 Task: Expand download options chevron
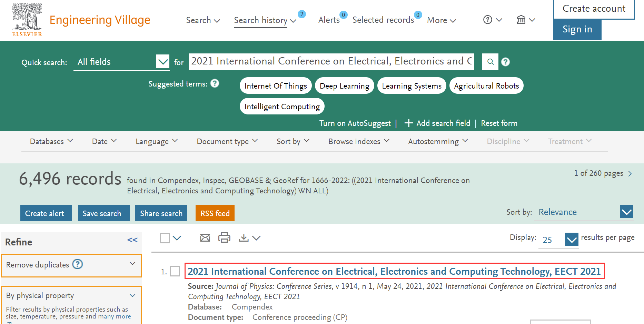[x=256, y=238]
